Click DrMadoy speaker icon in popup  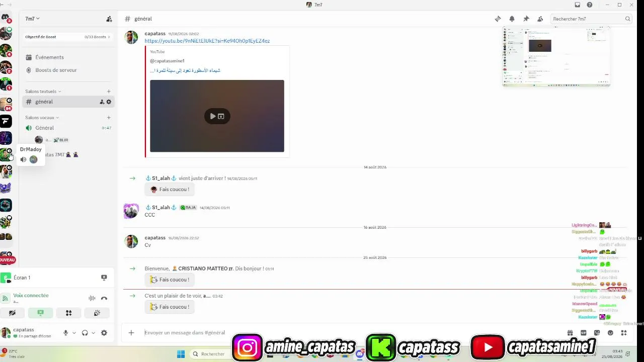coord(23,159)
